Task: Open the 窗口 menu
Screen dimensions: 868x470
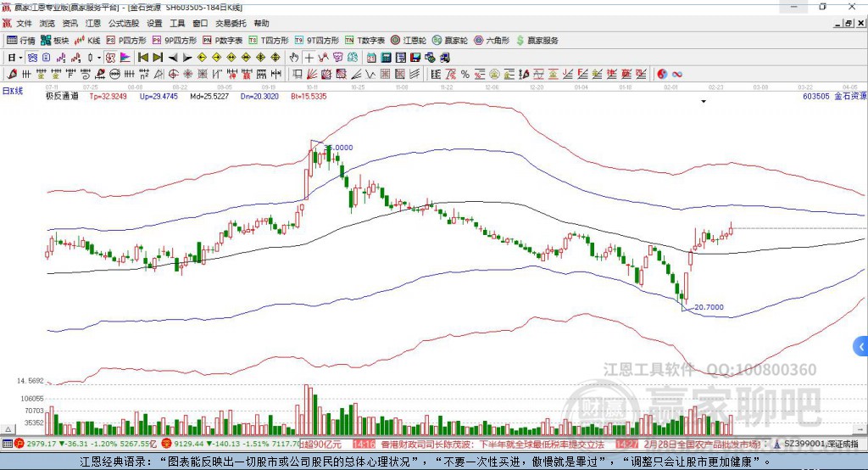Action: [200, 23]
